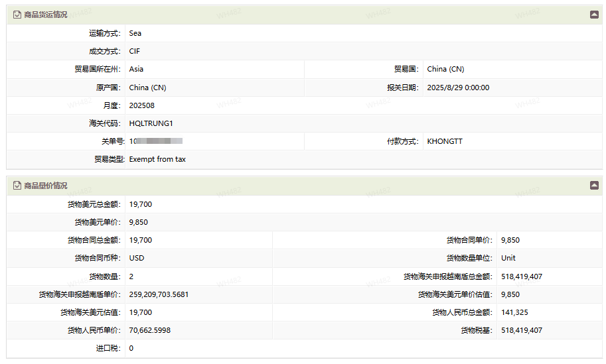The height and width of the screenshot is (364, 606).
Task: Click the check icon beside 商品货运情况
Action: [x=17, y=15]
